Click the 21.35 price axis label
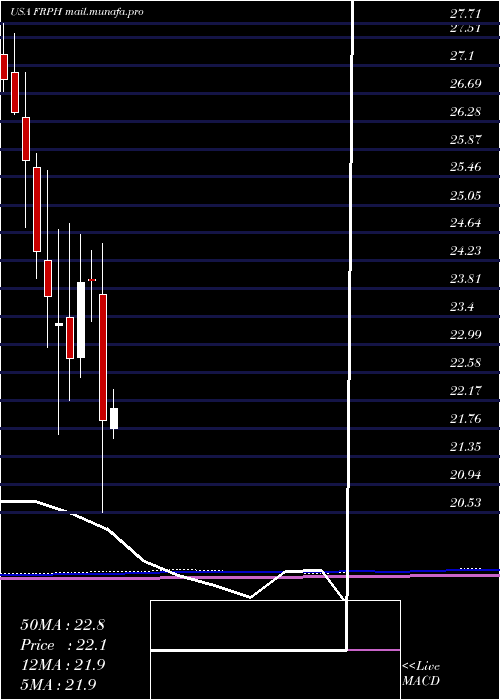 (x=465, y=447)
